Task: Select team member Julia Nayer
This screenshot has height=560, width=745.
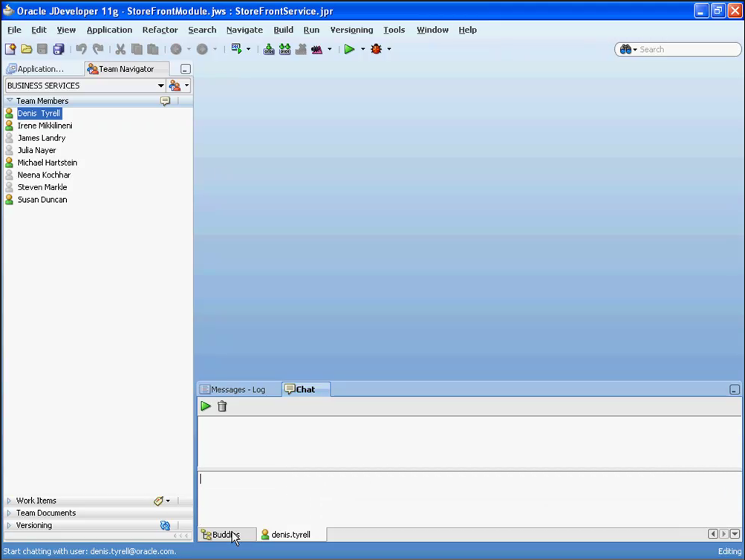Action: [37, 150]
